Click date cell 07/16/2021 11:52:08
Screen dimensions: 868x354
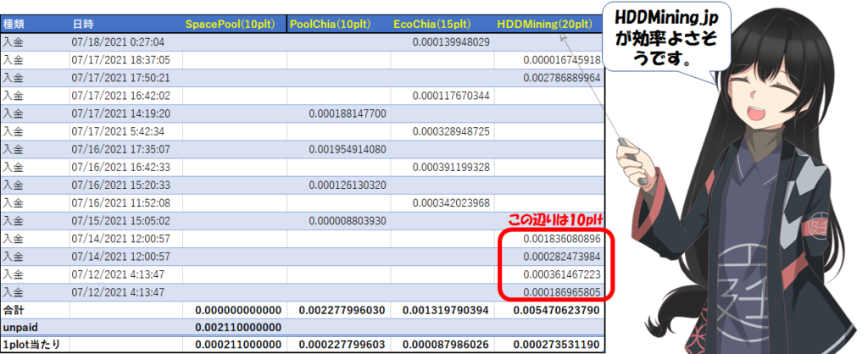tap(120, 203)
